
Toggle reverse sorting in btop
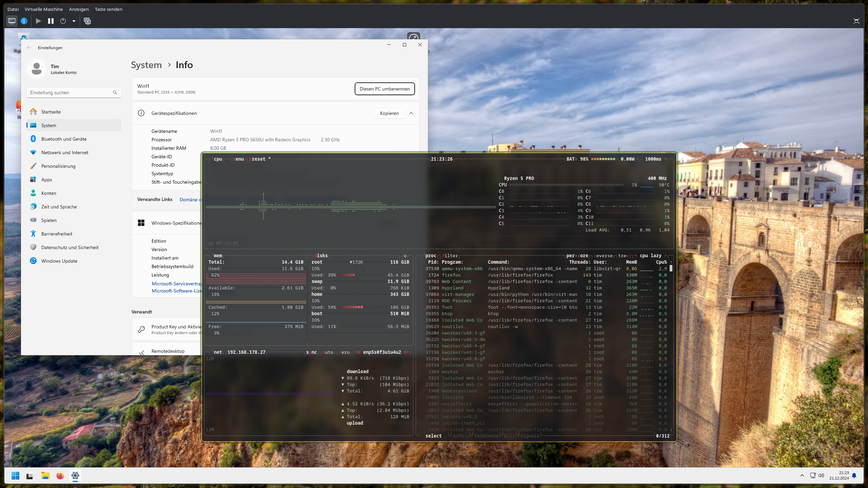click(x=603, y=256)
